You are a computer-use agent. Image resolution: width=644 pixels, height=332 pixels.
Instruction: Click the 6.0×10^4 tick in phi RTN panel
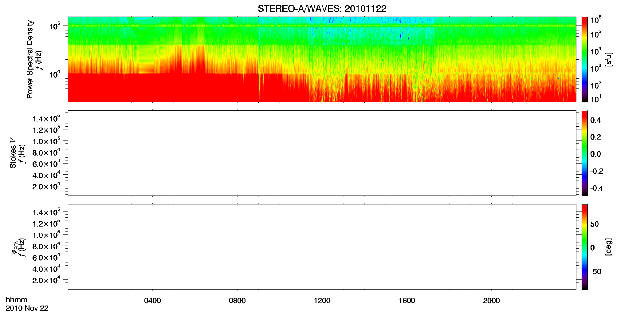click(x=46, y=258)
